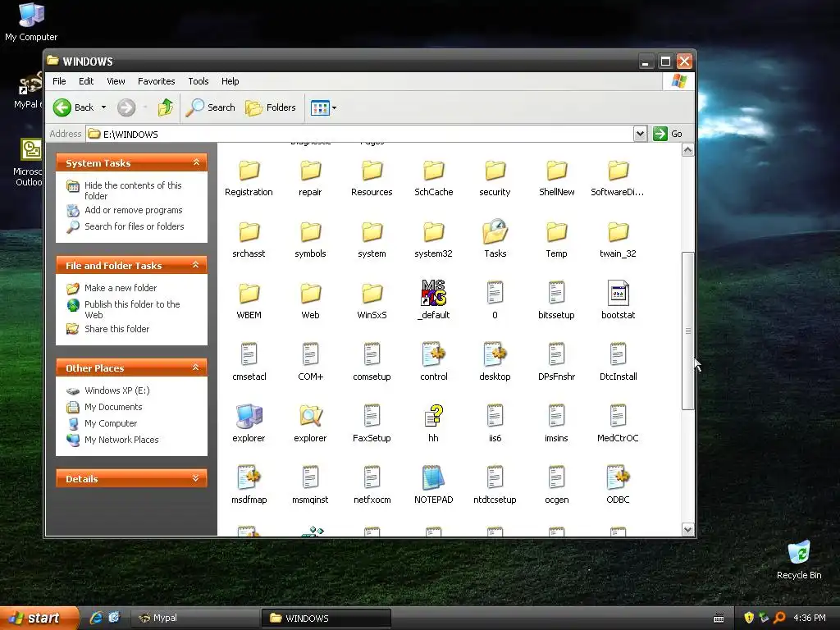Open the Tasks scheduled folder icon

[x=495, y=232]
